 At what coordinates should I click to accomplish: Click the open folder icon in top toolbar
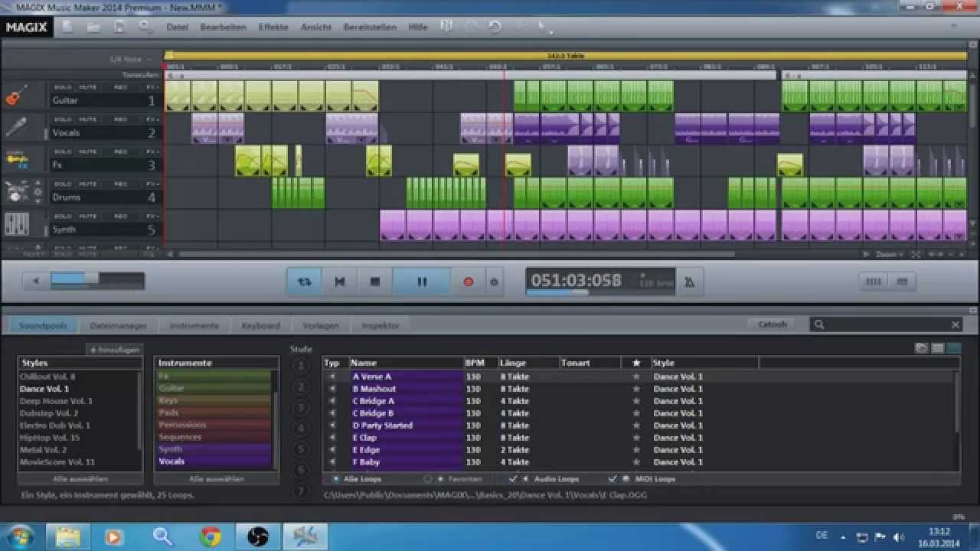[93, 27]
